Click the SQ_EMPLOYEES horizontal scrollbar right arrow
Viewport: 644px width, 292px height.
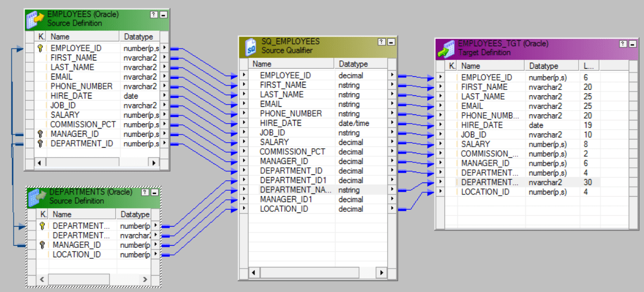point(382,272)
